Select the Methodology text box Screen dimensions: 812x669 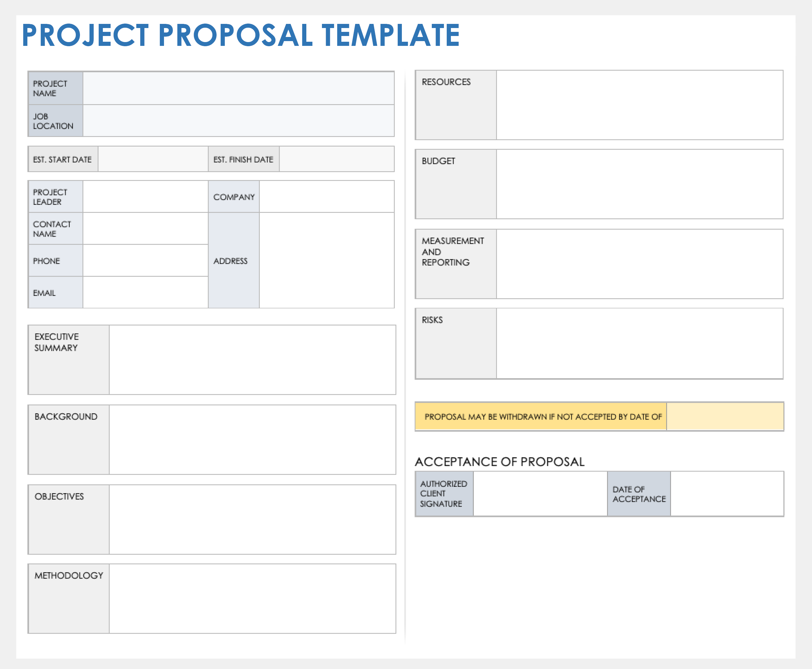click(x=252, y=599)
